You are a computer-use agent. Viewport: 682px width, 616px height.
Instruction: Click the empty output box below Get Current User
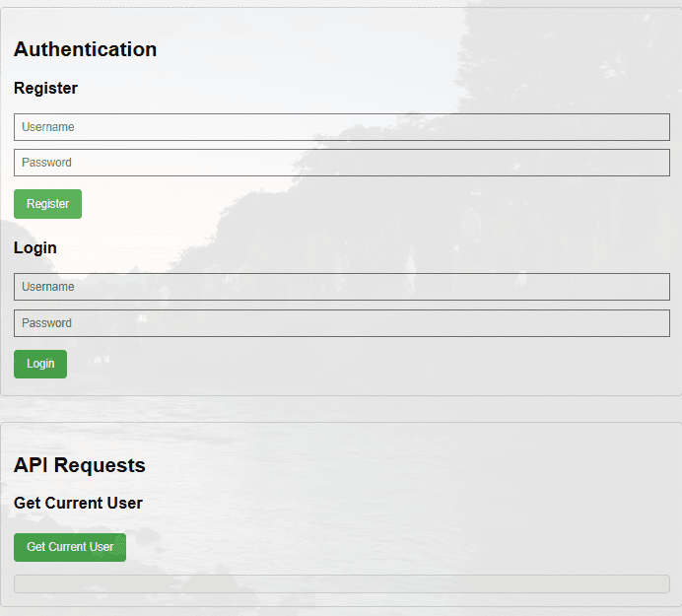(x=341, y=583)
